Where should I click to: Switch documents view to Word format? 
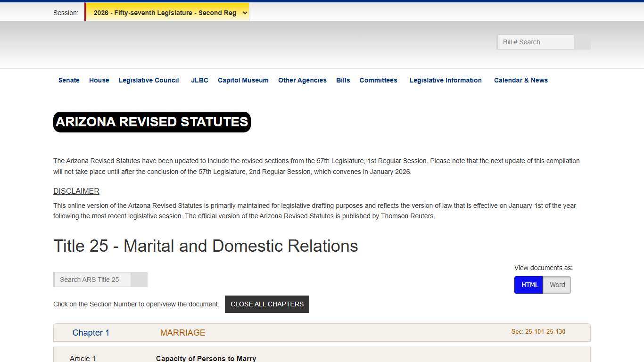(x=557, y=285)
